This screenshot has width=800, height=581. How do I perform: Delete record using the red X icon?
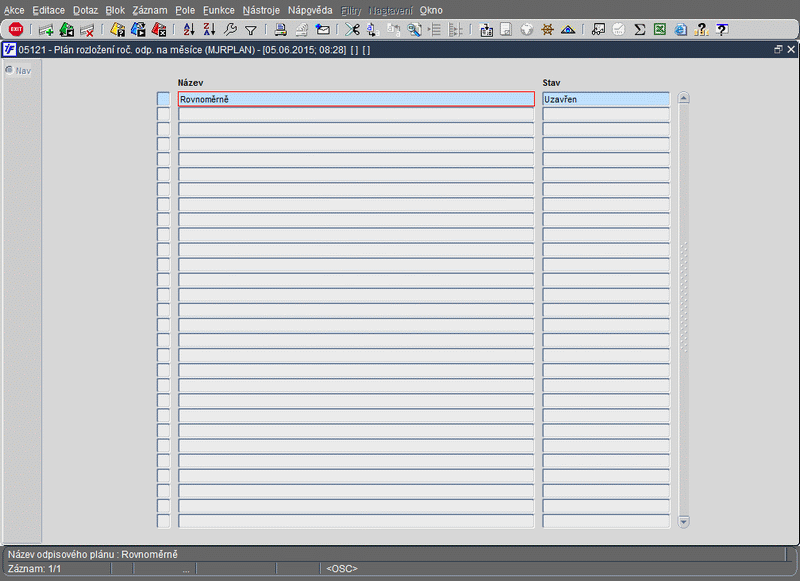pyautogui.click(x=87, y=30)
